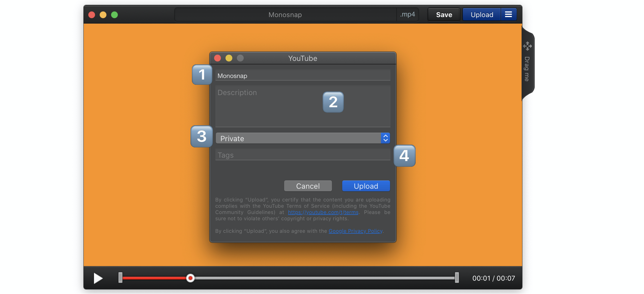
Task: Open the Google Privacy Policy link
Action: point(355,231)
